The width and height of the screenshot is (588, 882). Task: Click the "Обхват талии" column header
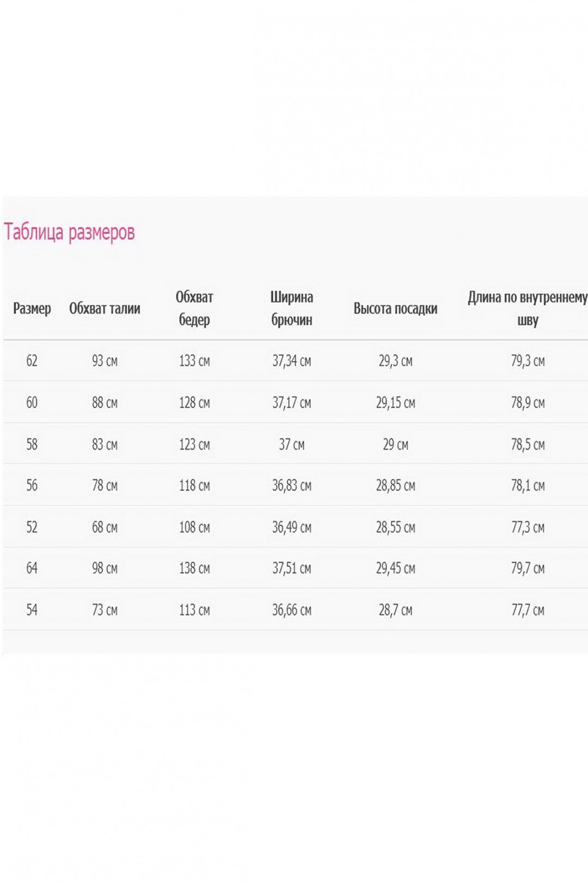(105, 309)
